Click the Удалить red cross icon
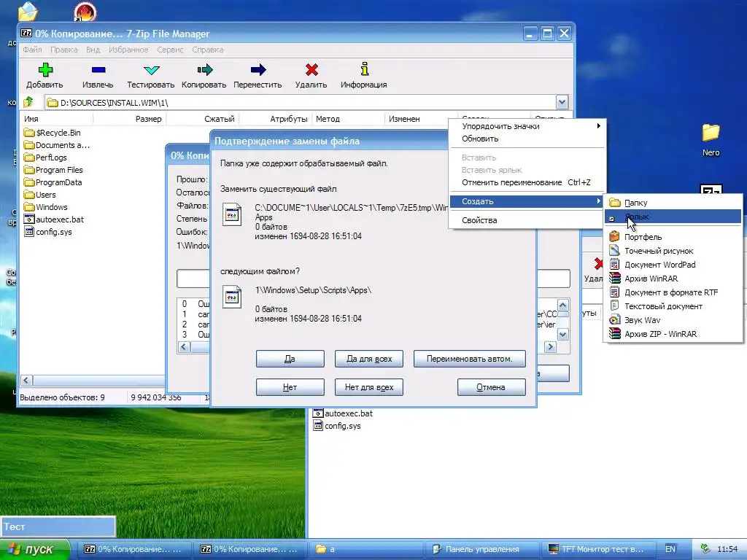 [x=311, y=70]
